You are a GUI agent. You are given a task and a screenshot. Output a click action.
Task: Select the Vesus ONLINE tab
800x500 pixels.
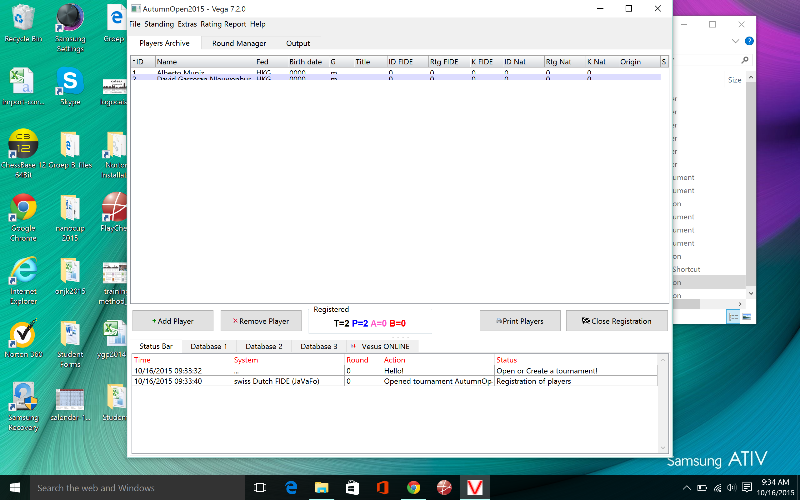click(x=380, y=345)
